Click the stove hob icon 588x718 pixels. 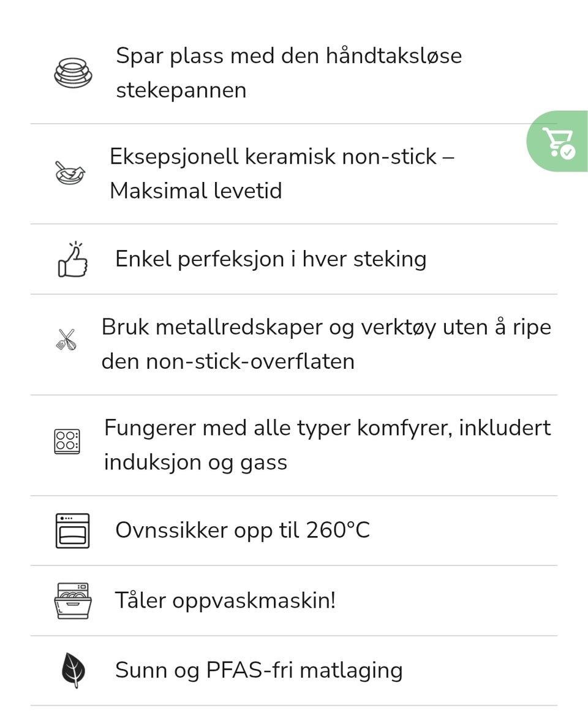point(67,442)
